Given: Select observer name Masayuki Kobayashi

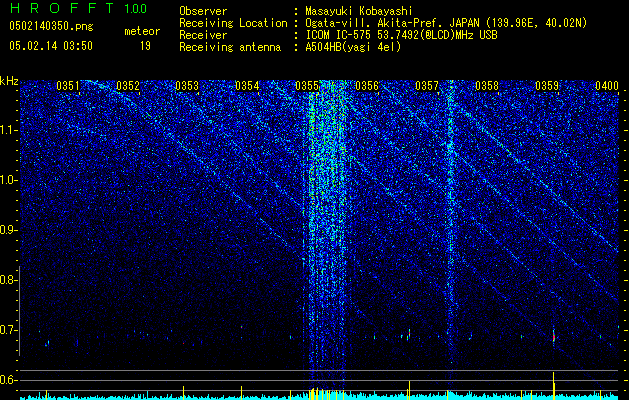Looking at the screenshot, I should click(359, 11).
